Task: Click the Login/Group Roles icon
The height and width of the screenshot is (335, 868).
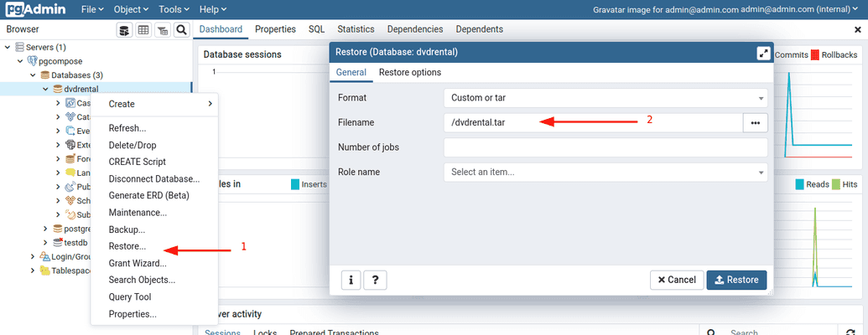Action: 44,256
